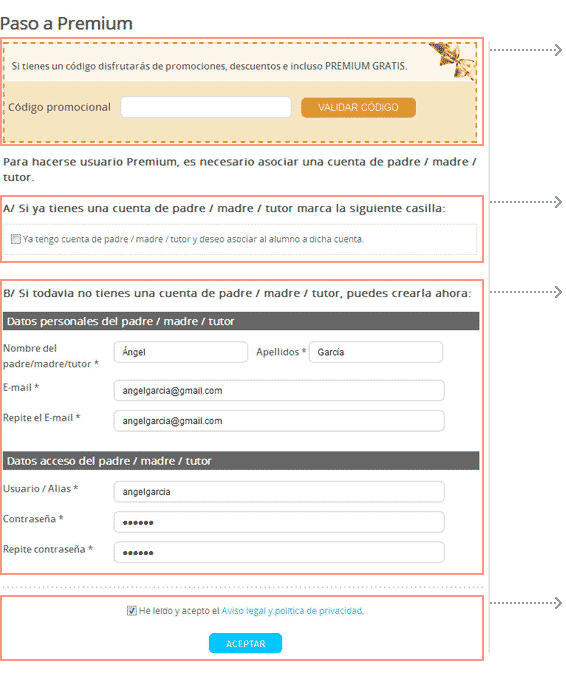Uncheck 'He leído y acepto' checkbox
Image resolution: width=566 pixels, height=677 pixels.
tap(131, 611)
